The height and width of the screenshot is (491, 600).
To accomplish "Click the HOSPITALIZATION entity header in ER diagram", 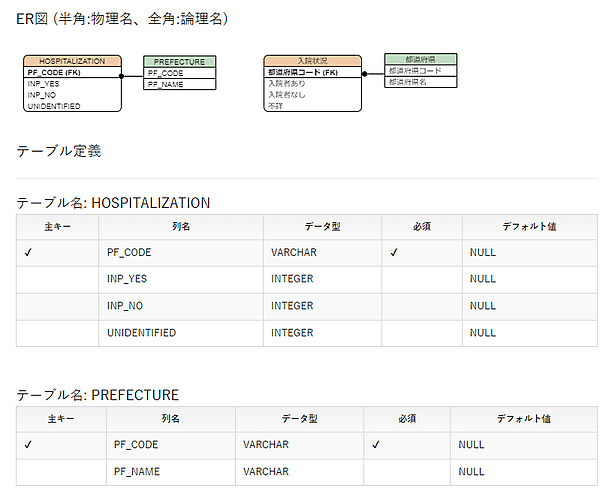I will 72,61.
